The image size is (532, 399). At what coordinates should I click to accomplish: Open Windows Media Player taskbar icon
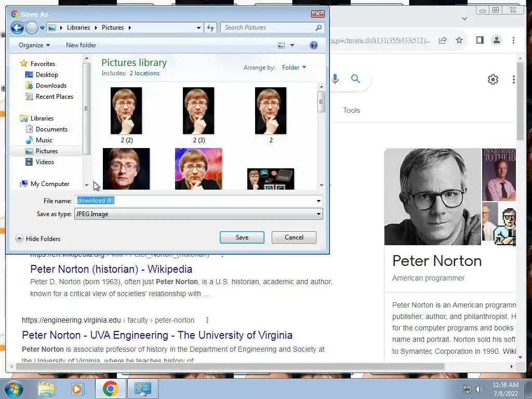tap(77, 389)
